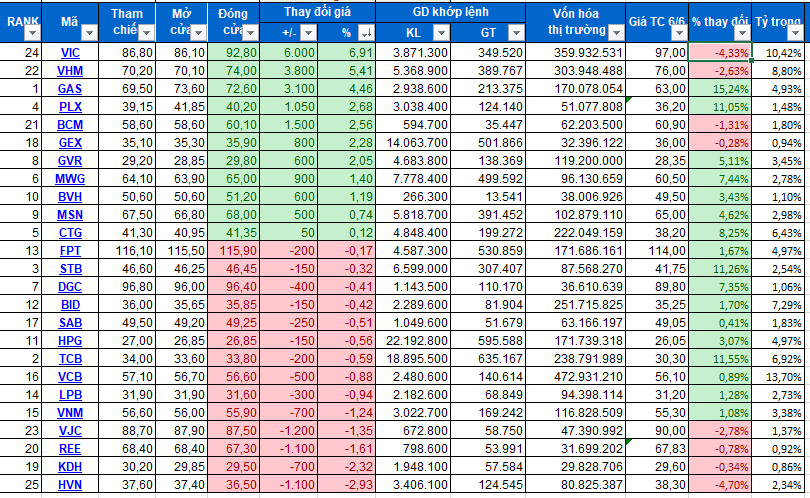Open the Mở cửa filter dropdown
Image resolution: width=810 pixels, height=498 pixels.
(x=198, y=33)
